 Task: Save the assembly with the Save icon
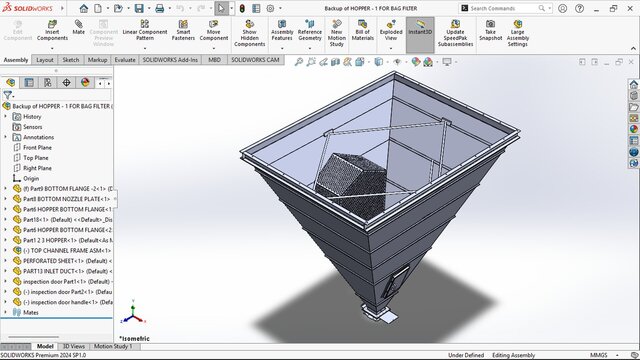[x=139, y=8]
